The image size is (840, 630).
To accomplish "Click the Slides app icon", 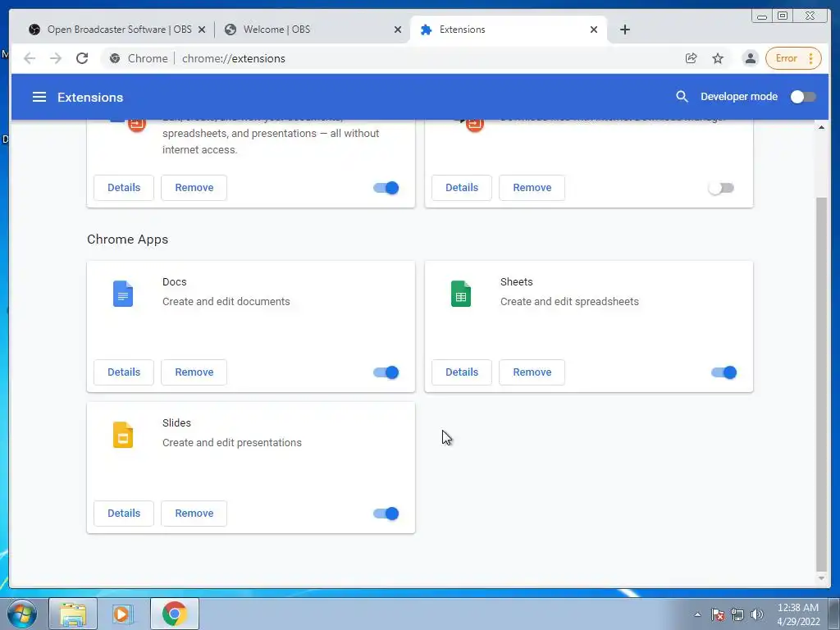I will (123, 435).
